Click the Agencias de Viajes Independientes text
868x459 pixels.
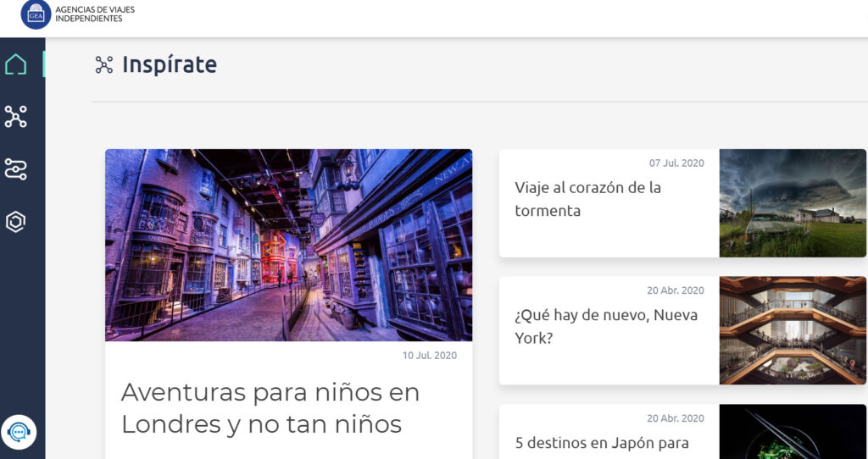point(95,14)
